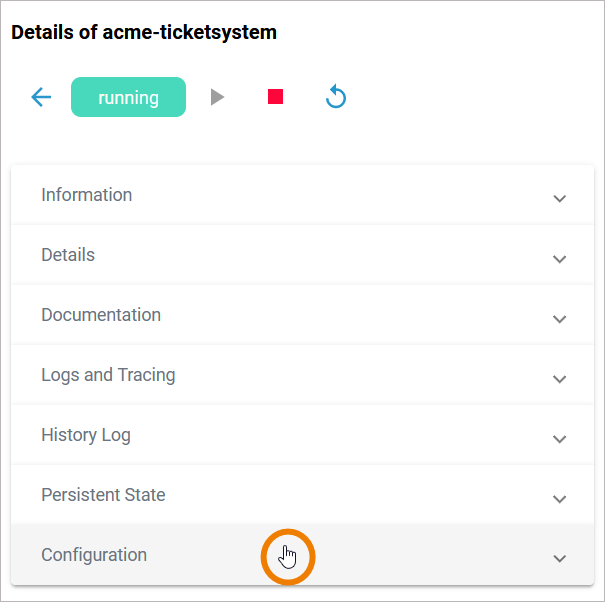605x602 pixels.
Task: Click the Details of acme-ticketsystem heading
Action: pos(144,33)
